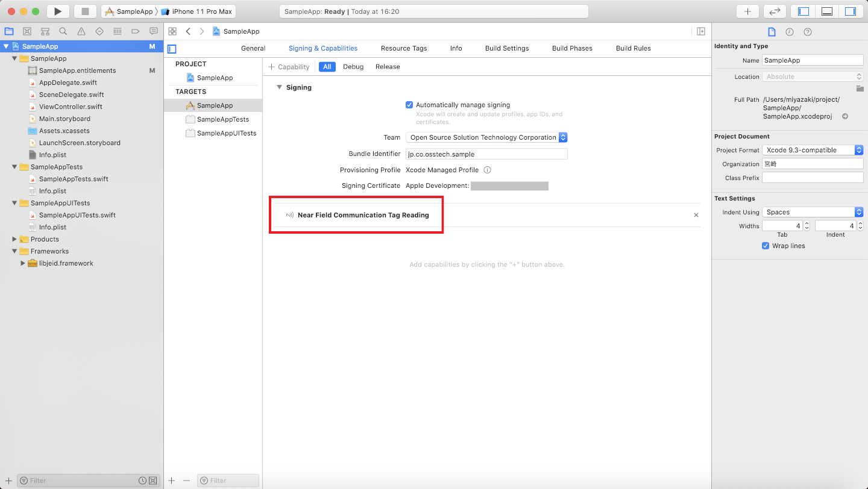The width and height of the screenshot is (868, 489).
Task: Select the Debug configuration filter
Action: 353,67
